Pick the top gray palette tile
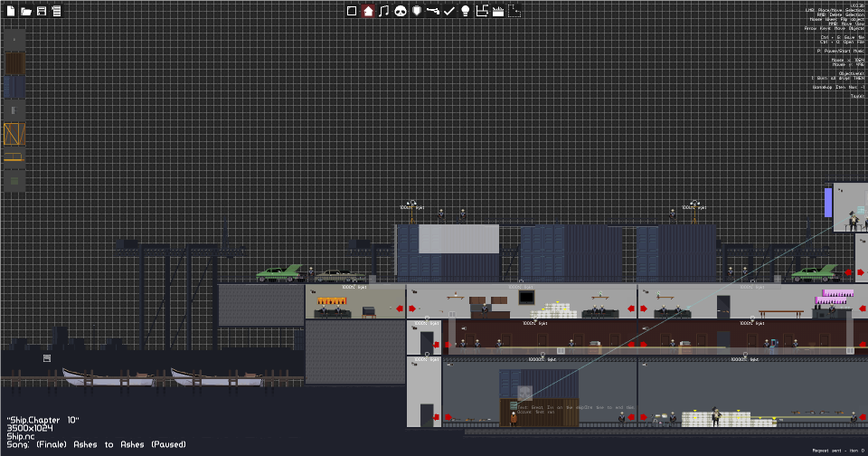 14,39
